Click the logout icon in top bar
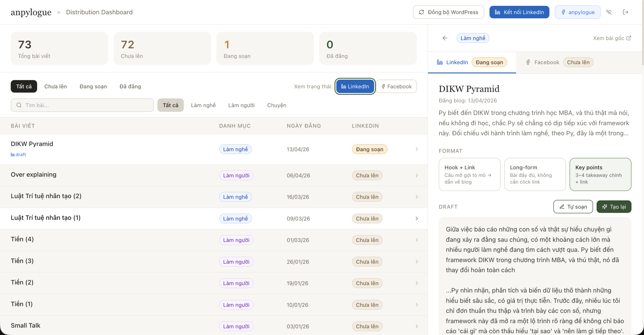Viewport: 644px width, 335px height. [625, 12]
